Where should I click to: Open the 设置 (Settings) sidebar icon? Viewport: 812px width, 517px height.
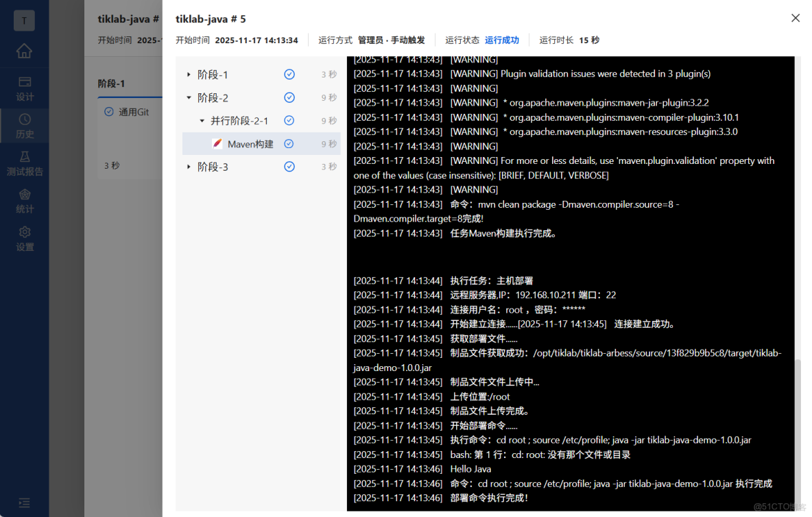(x=24, y=238)
